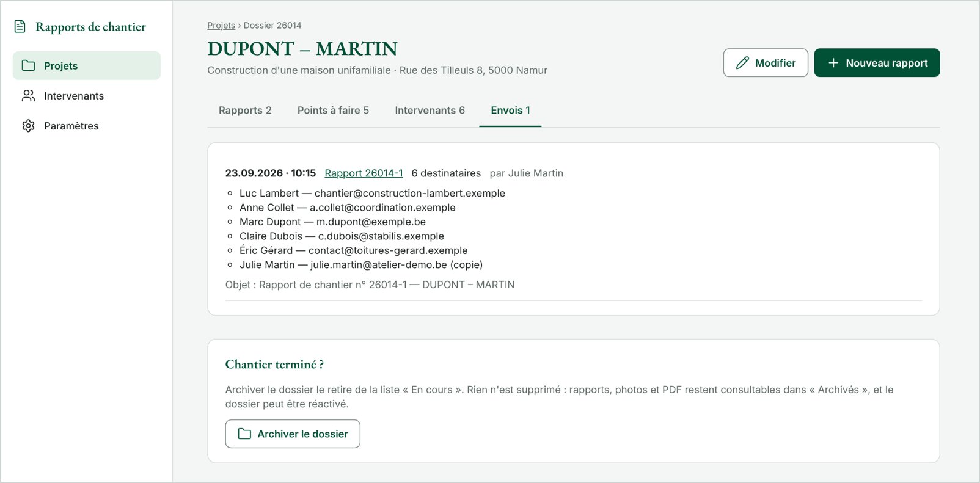Click recipient Luc Lambert's email line
Screen dimensions: 980x483
click(372, 194)
